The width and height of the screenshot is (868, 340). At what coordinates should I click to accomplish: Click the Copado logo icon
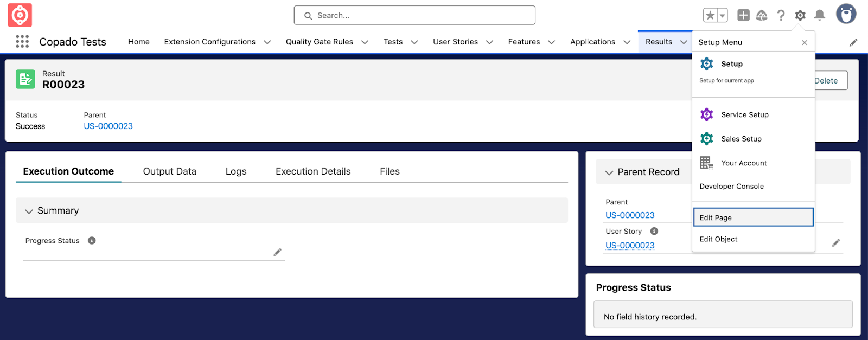pyautogui.click(x=20, y=15)
